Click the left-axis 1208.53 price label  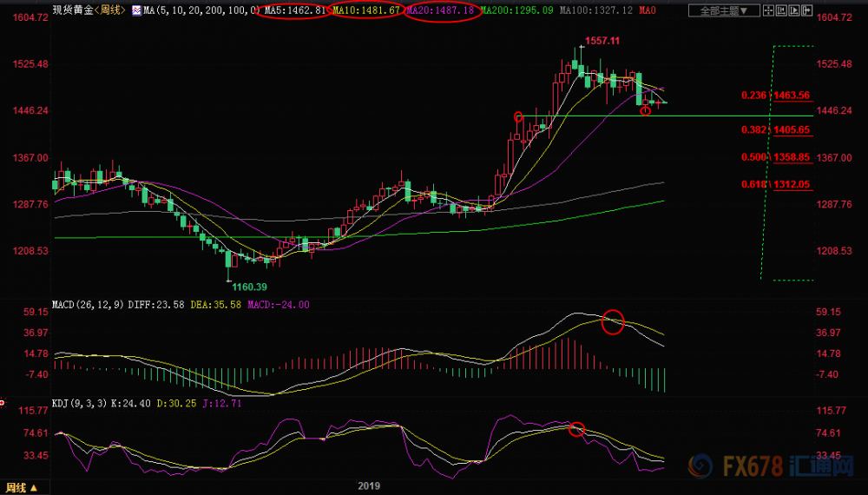coord(30,251)
